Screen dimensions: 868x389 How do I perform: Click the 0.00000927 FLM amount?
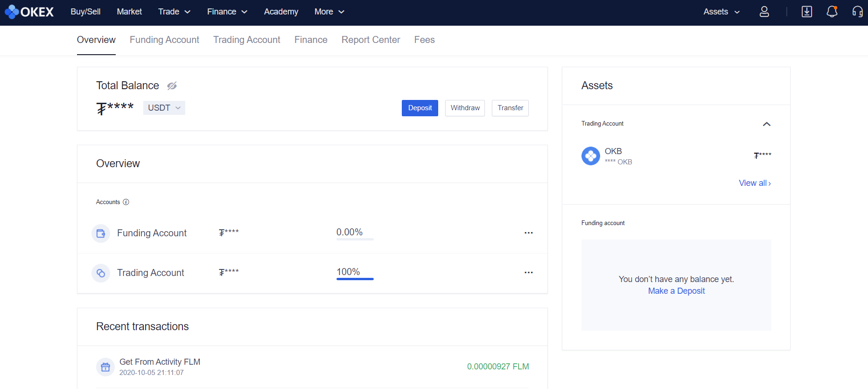[498, 367]
